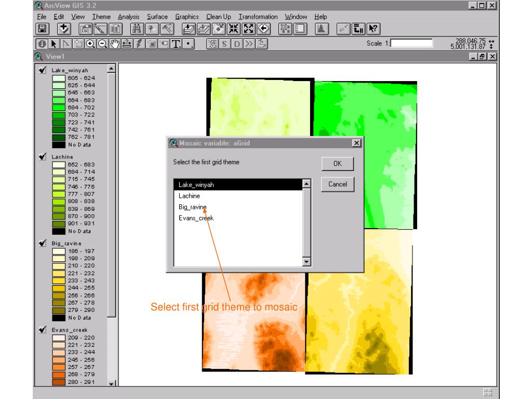Click the S toolbar button

224,44
